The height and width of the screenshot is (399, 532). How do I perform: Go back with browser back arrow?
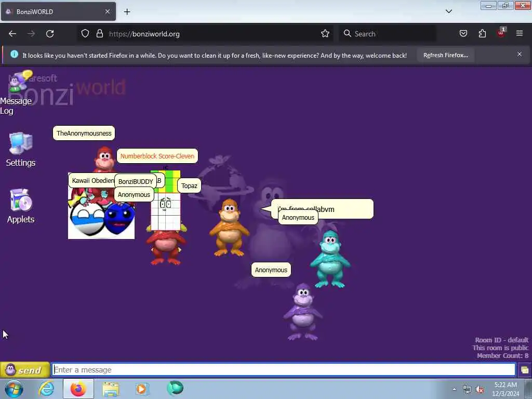12,34
